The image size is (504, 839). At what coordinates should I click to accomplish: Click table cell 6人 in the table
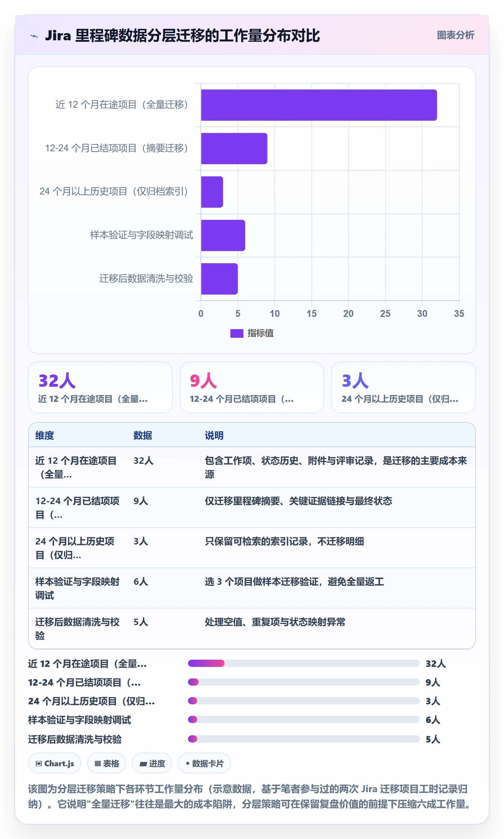click(141, 582)
